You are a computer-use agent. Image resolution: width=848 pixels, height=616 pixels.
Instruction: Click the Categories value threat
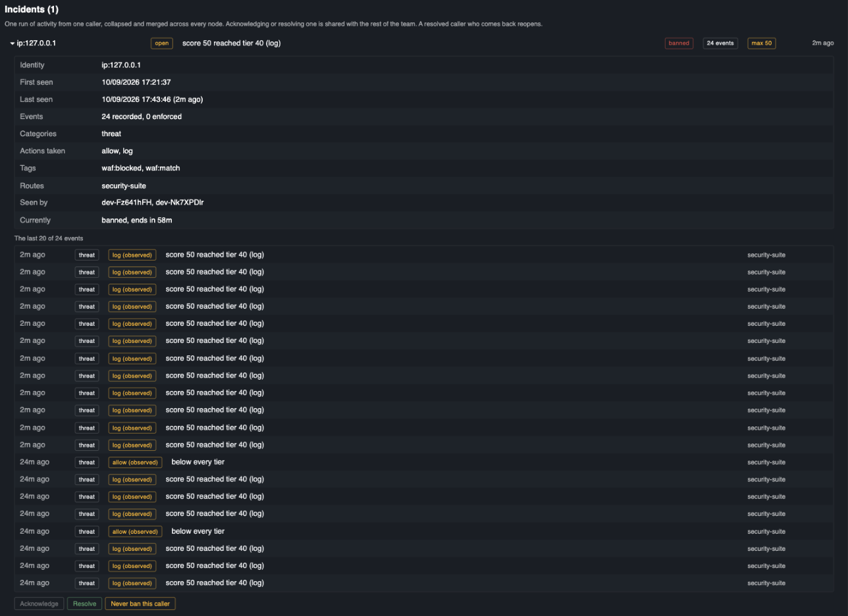(111, 134)
